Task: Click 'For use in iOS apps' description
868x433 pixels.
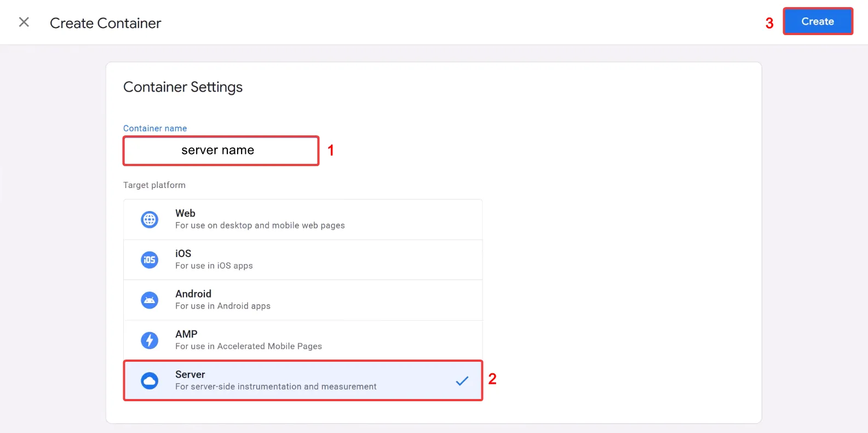Action: [x=214, y=266]
